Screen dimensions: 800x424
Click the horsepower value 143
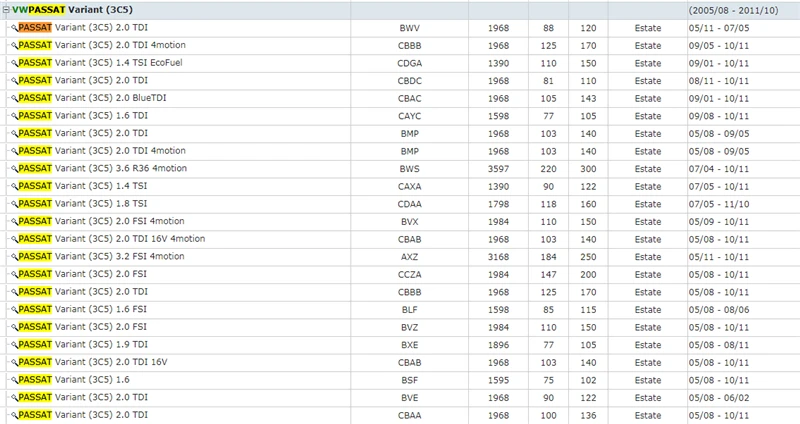coord(588,98)
